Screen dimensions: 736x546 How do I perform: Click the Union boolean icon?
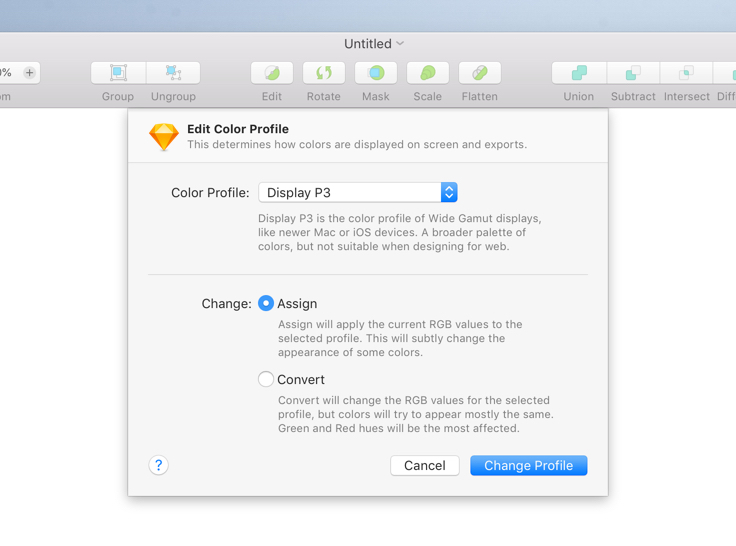click(x=579, y=73)
